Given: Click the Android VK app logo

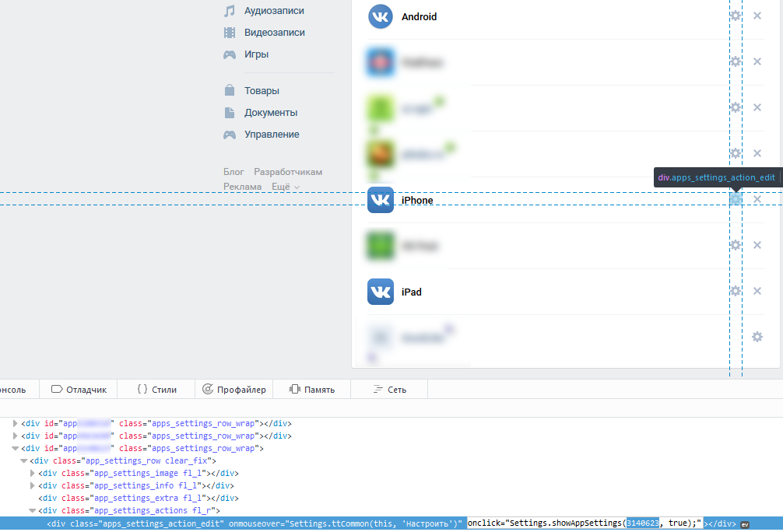Looking at the screenshot, I should (x=381, y=16).
